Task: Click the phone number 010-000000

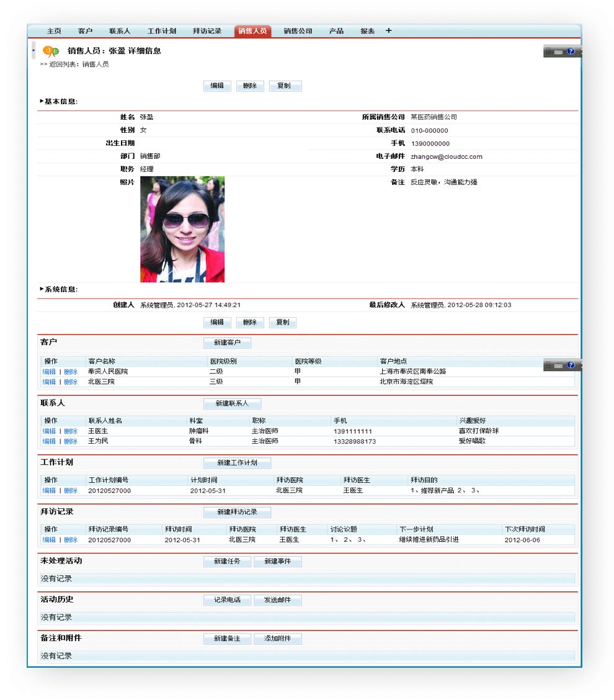Action: point(429,131)
